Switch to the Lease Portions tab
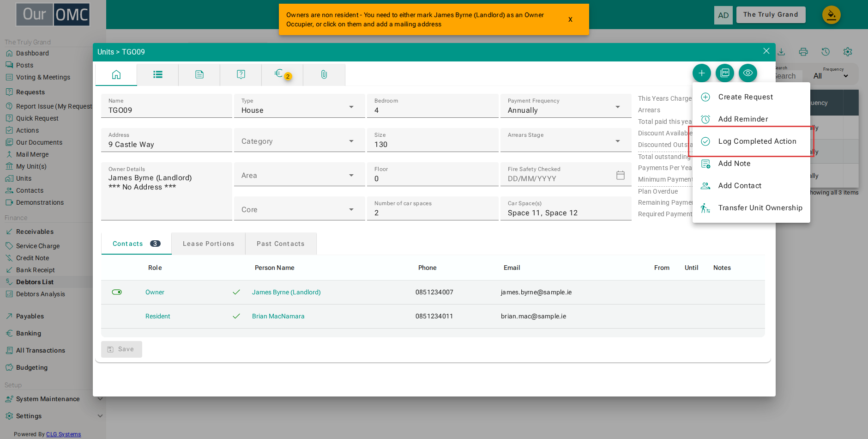868x439 pixels. pos(208,244)
